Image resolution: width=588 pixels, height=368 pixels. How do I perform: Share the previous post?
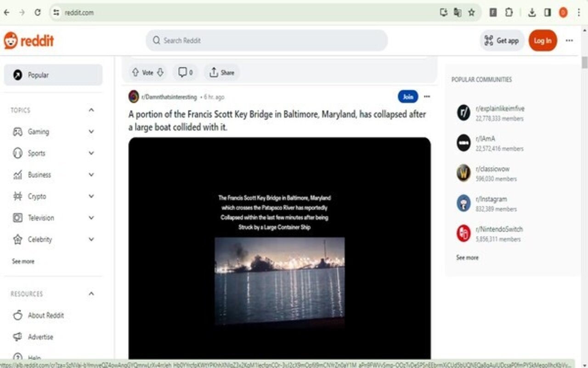(x=222, y=72)
